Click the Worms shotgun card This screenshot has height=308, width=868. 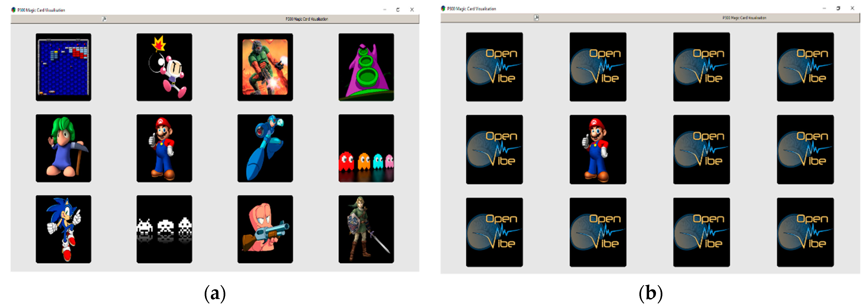(265, 229)
